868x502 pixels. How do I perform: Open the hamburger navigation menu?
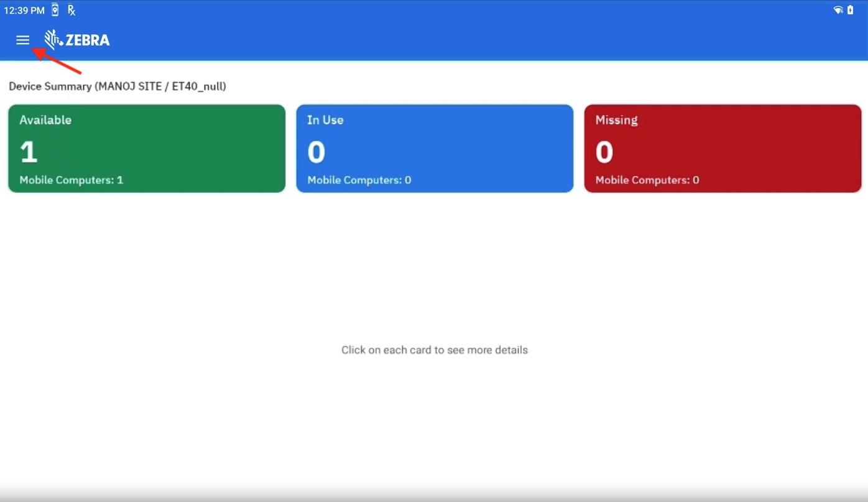tap(23, 40)
